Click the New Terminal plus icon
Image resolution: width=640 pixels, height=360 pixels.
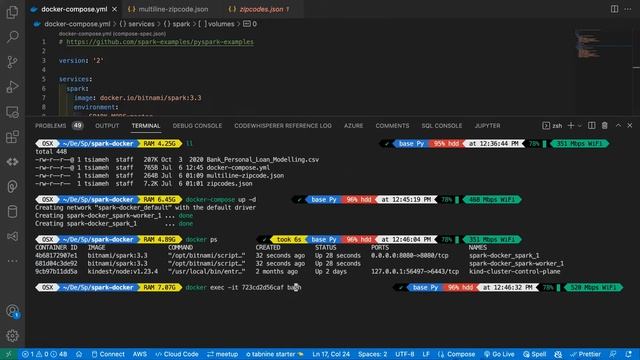point(571,126)
